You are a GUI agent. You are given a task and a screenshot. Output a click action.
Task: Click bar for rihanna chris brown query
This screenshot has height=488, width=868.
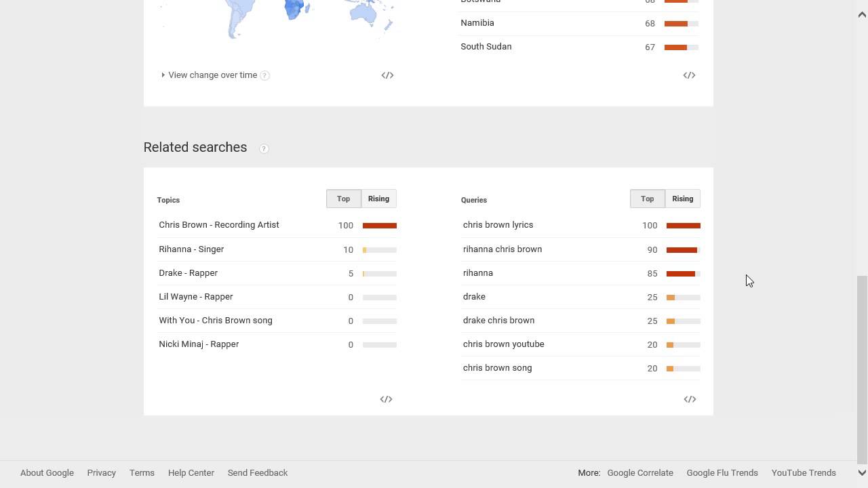click(684, 250)
